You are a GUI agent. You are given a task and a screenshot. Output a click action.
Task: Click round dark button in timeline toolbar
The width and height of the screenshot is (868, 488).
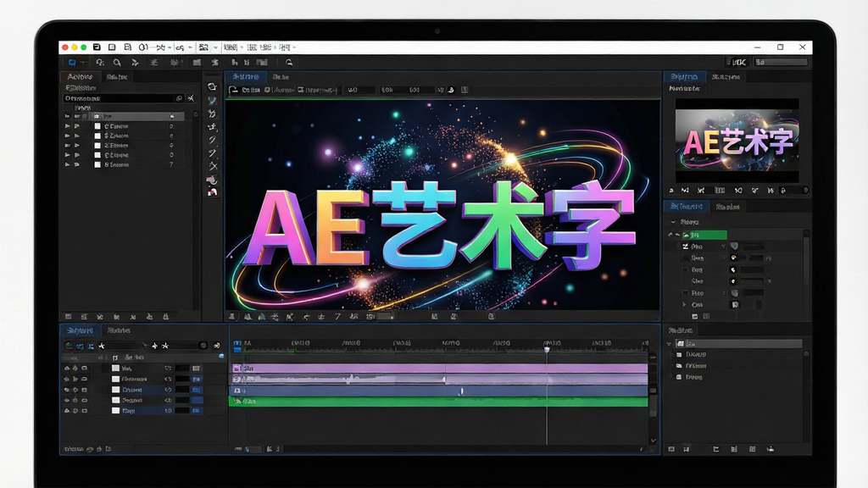pos(203,346)
